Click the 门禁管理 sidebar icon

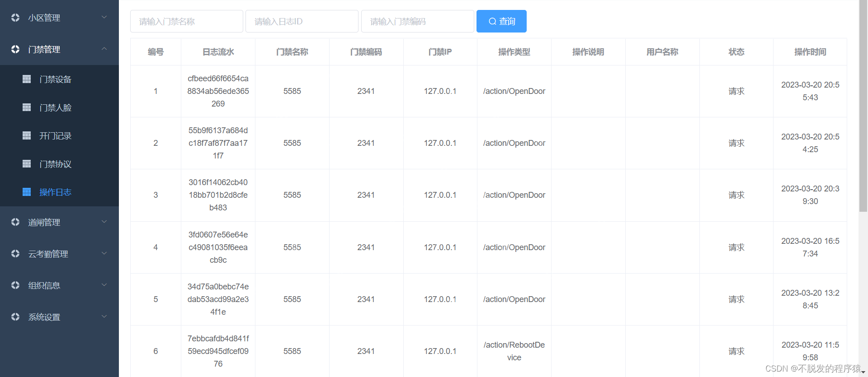coord(15,49)
